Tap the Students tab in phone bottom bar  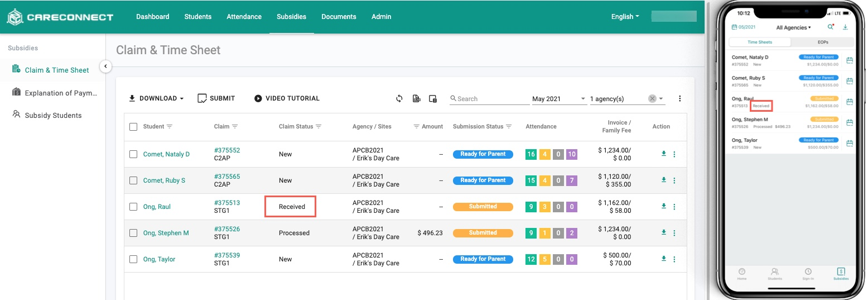[x=774, y=274]
